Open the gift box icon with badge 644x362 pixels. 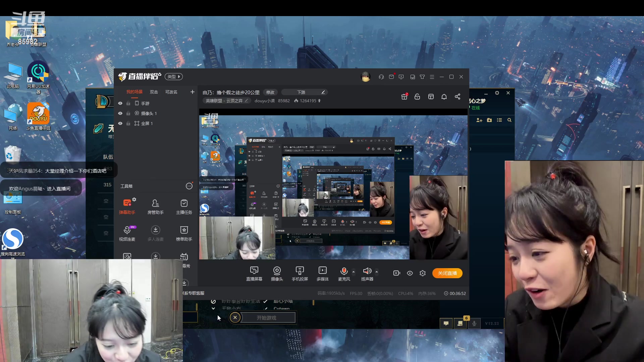pyautogui.click(x=405, y=97)
